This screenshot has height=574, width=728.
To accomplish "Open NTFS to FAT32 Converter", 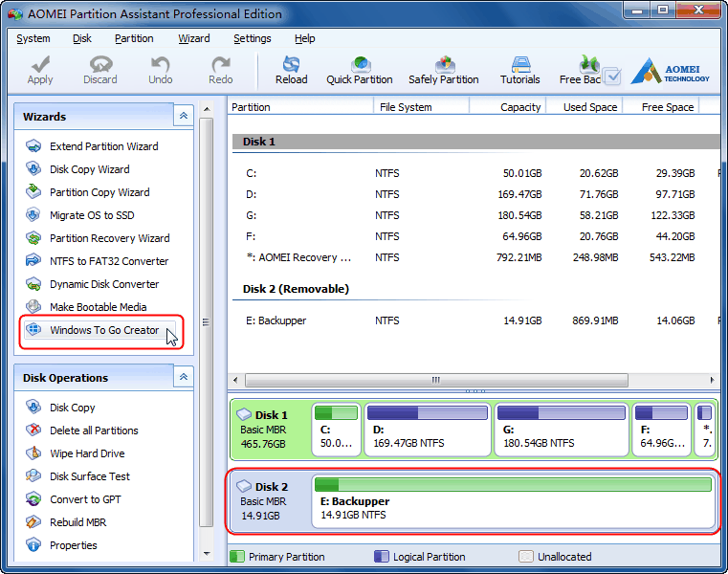I will coord(109,261).
